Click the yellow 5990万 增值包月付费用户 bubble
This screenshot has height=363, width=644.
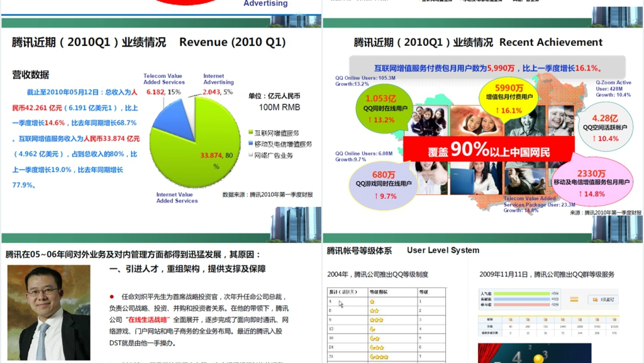tap(509, 99)
